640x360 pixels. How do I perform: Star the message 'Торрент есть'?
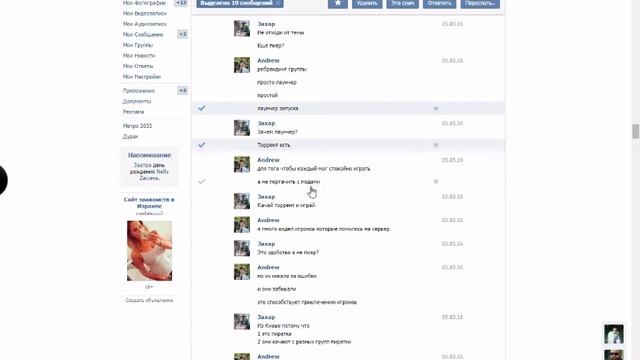coord(436,145)
